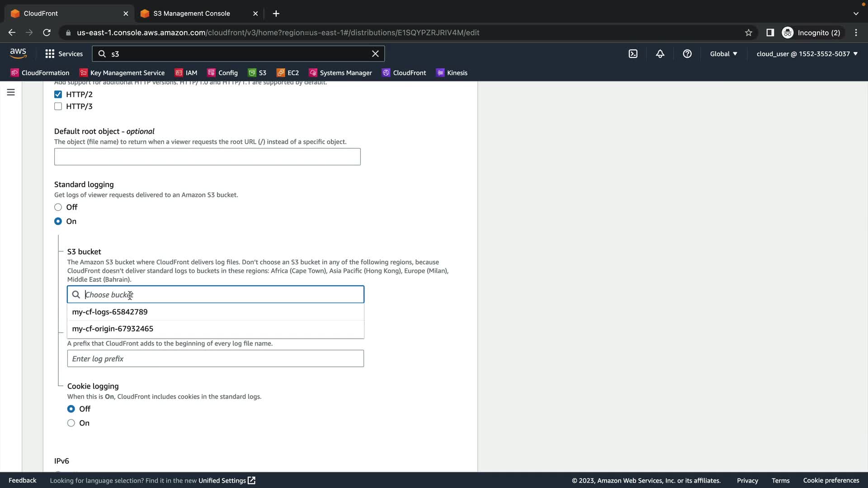The width and height of the screenshot is (868, 488).
Task: Open the Key Management Service bookmark
Action: click(122, 73)
